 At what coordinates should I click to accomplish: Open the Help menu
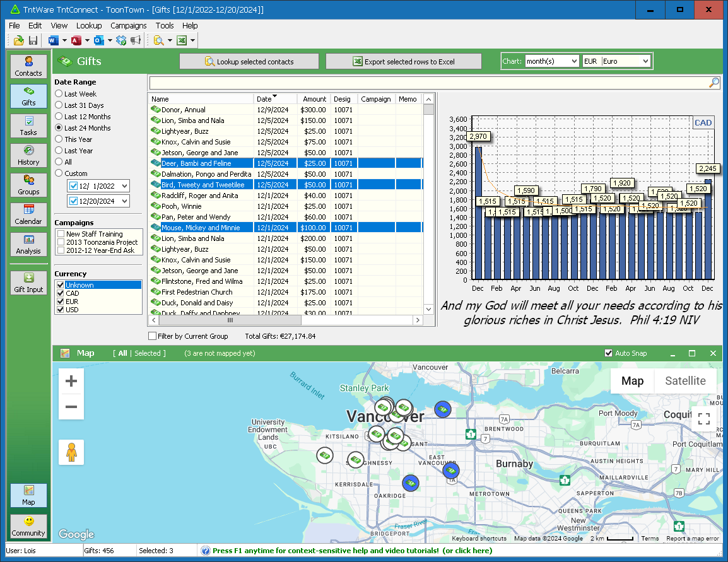pos(190,25)
